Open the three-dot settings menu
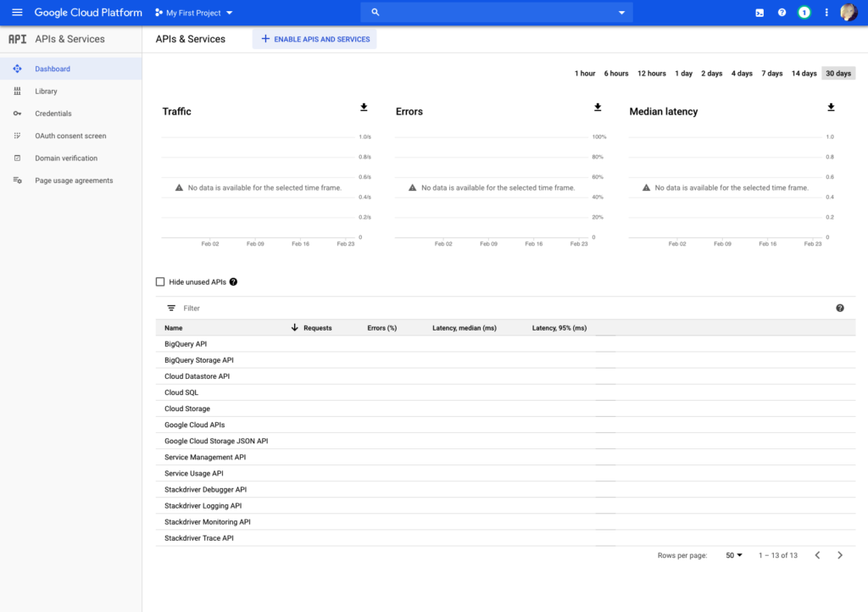 click(826, 12)
